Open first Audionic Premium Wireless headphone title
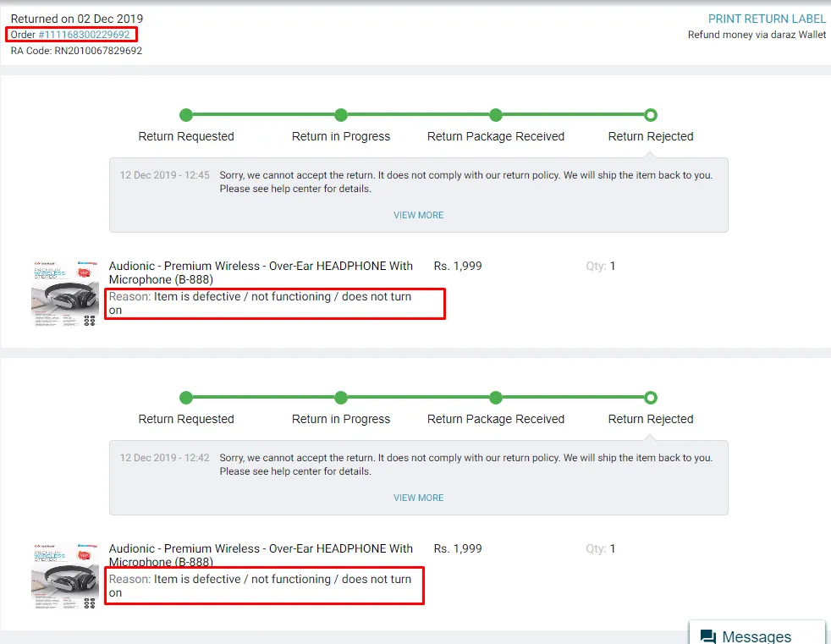 pos(261,272)
